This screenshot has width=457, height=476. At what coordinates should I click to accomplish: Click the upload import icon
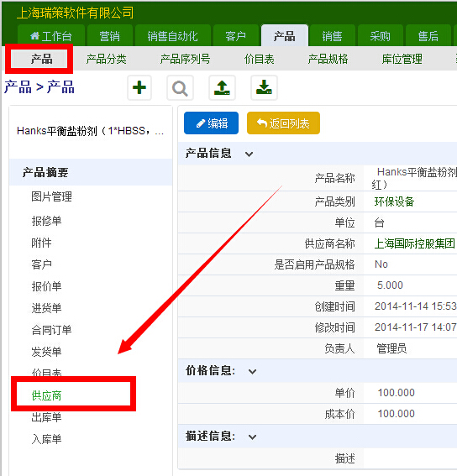pyautogui.click(x=222, y=88)
